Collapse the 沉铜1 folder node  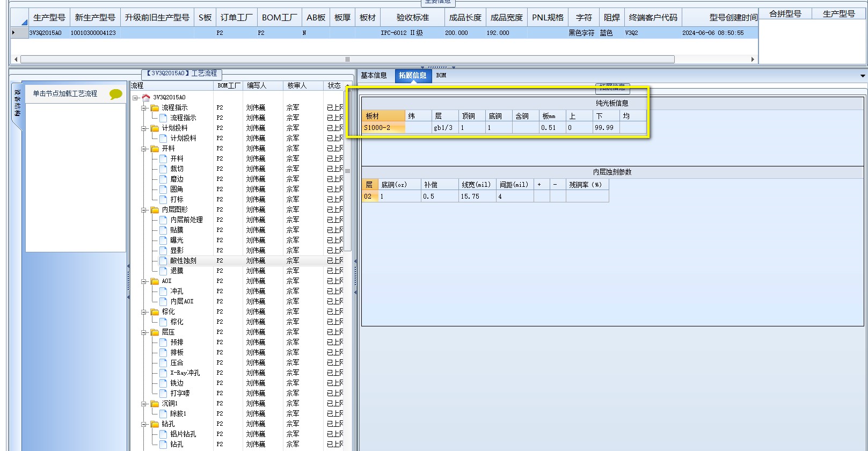click(144, 404)
